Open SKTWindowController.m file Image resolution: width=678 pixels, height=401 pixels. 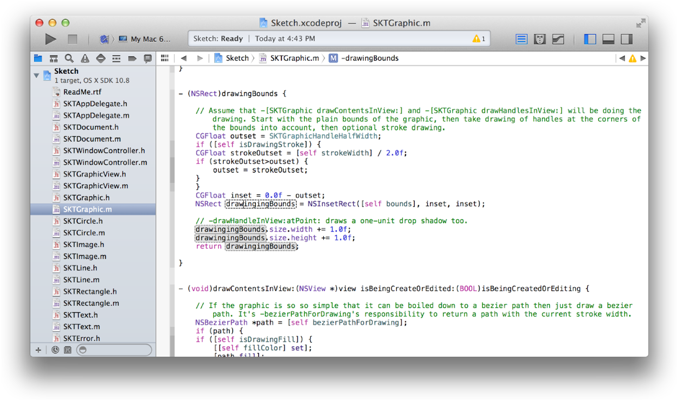click(x=105, y=162)
